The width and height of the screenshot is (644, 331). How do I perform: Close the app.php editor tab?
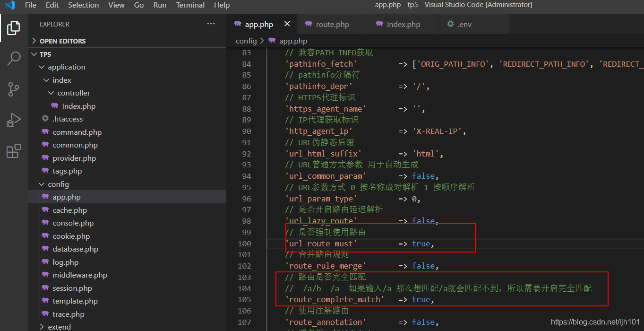pos(287,24)
